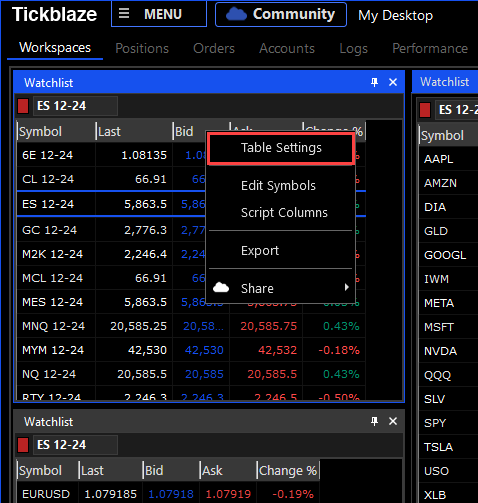Open the Community cloud button
The image size is (478, 503).
click(x=281, y=14)
